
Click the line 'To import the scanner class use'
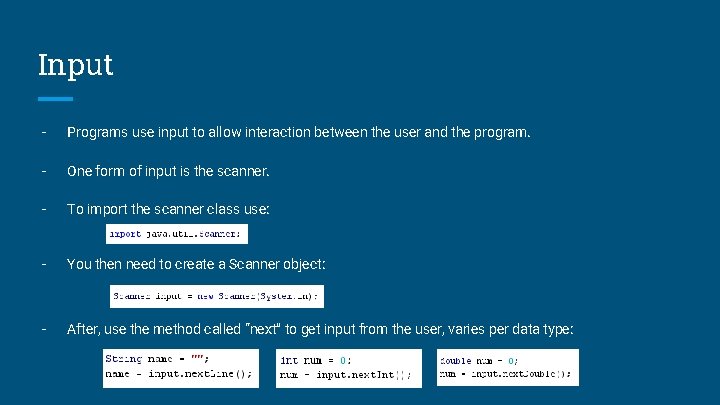pos(168,209)
